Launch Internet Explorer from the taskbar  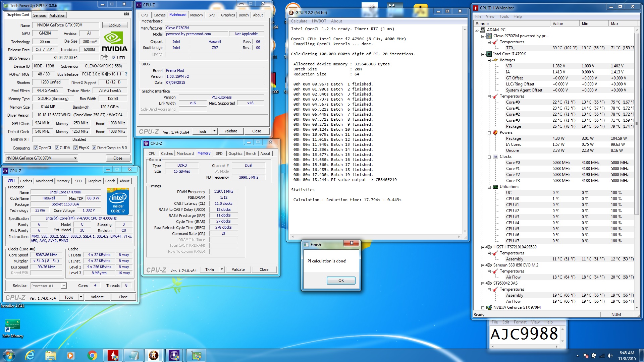30,355
